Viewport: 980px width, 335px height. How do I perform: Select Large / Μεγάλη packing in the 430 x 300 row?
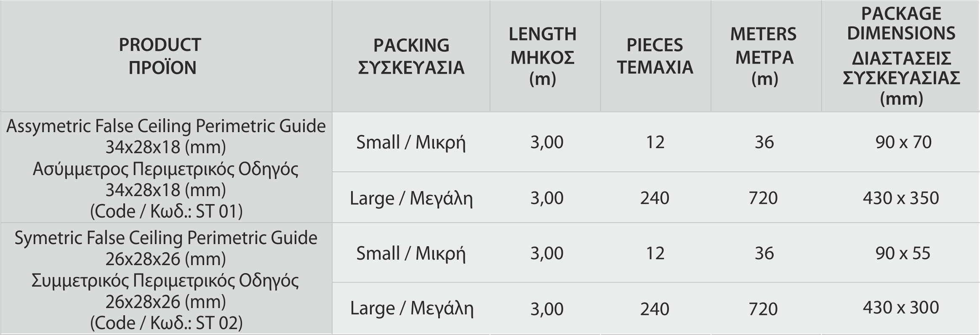412,308
